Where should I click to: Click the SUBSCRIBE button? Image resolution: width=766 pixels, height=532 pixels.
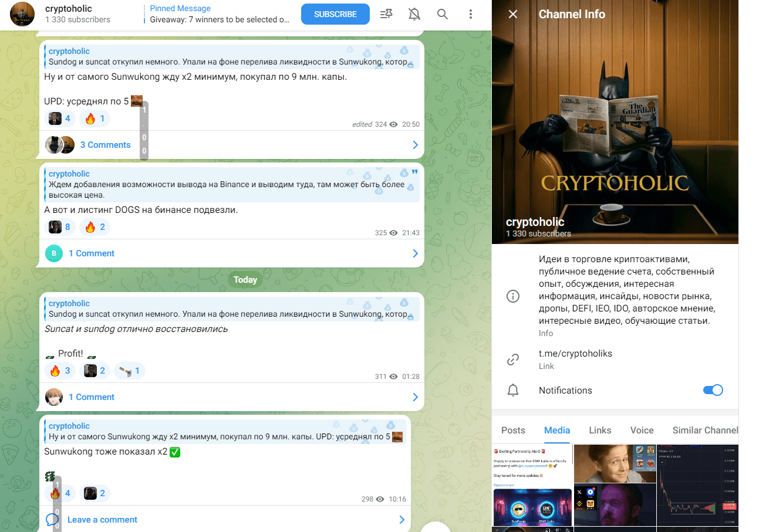(x=335, y=14)
